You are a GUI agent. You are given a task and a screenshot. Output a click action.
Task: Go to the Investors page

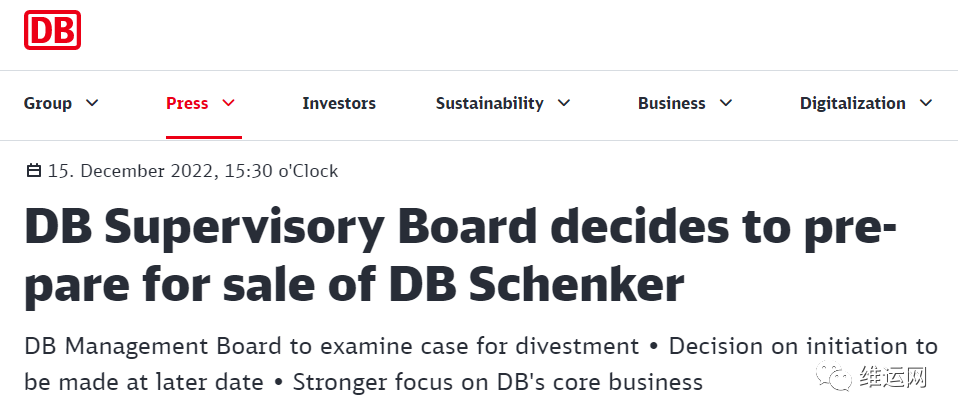(339, 103)
